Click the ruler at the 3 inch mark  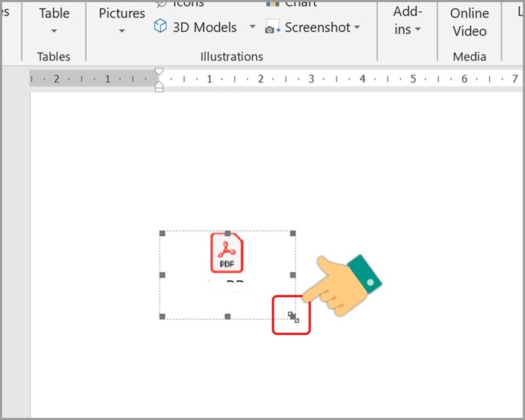(311, 79)
